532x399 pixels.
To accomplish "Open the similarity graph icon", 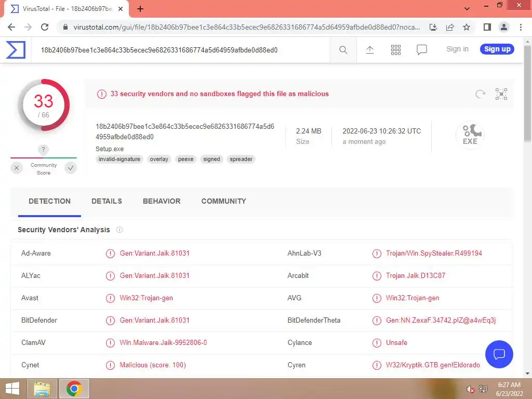I will (x=501, y=94).
